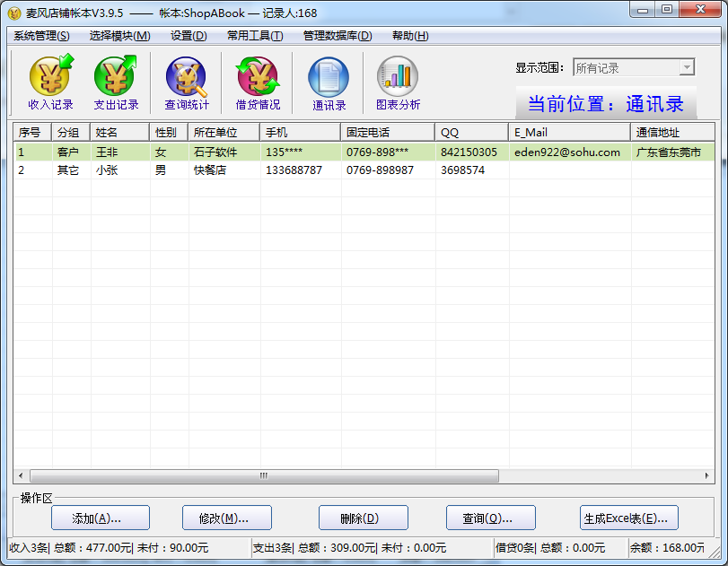Click the 收入3条 status bar entry

[129, 548]
